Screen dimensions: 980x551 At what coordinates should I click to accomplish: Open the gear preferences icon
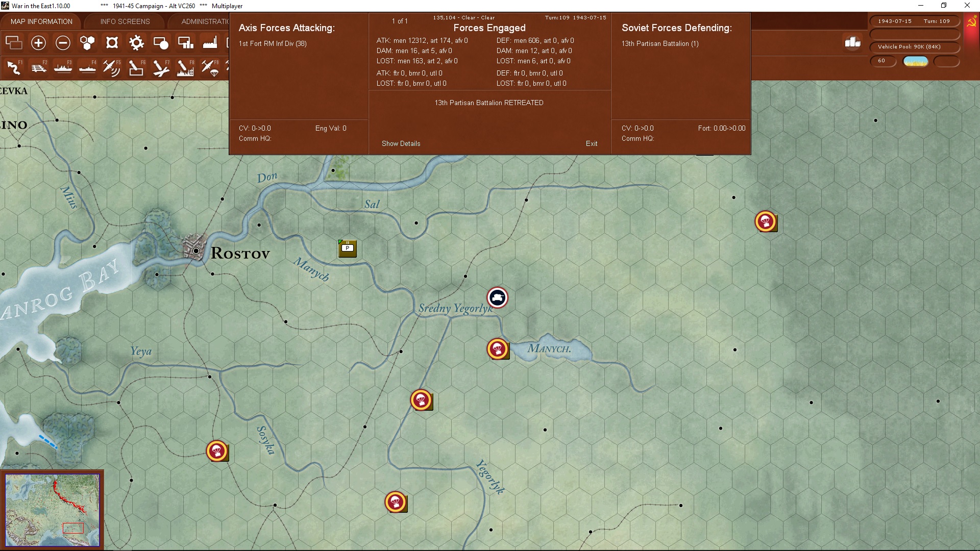coord(136,43)
